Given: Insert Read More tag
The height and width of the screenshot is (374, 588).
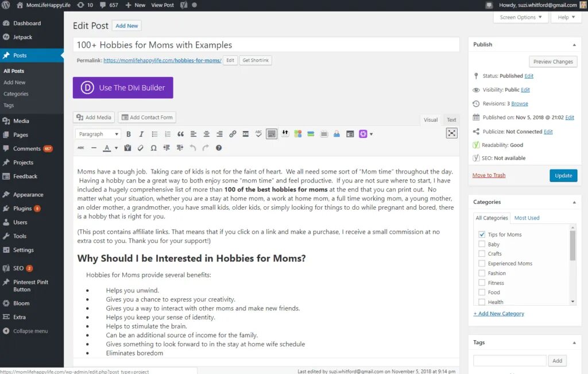Looking at the screenshot, I should pyautogui.click(x=246, y=134).
